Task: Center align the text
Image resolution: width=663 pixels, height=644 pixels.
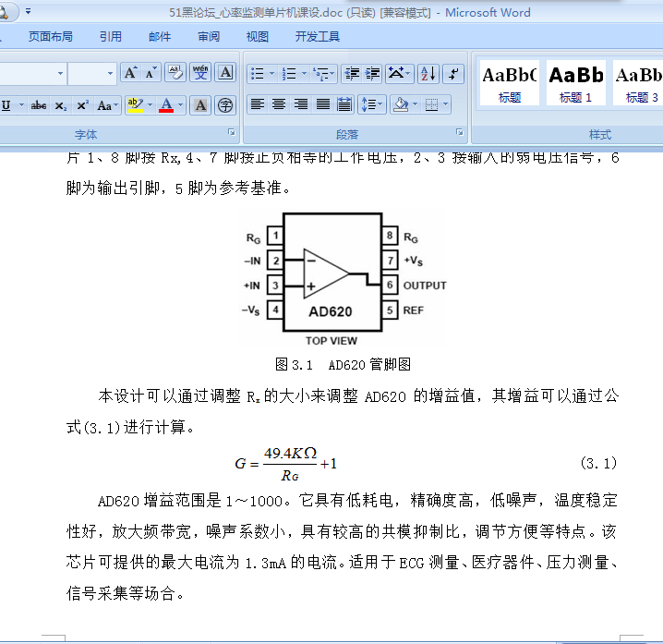Action: 279,104
